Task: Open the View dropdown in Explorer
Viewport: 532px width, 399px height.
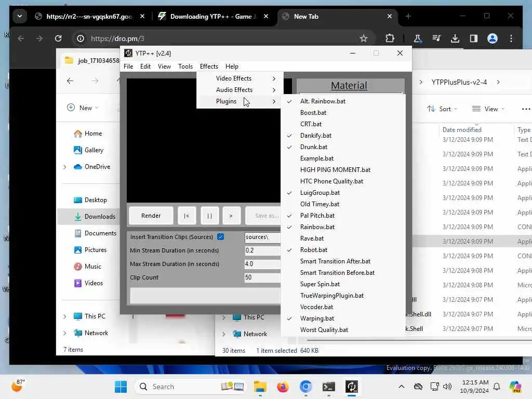Action: point(488,109)
